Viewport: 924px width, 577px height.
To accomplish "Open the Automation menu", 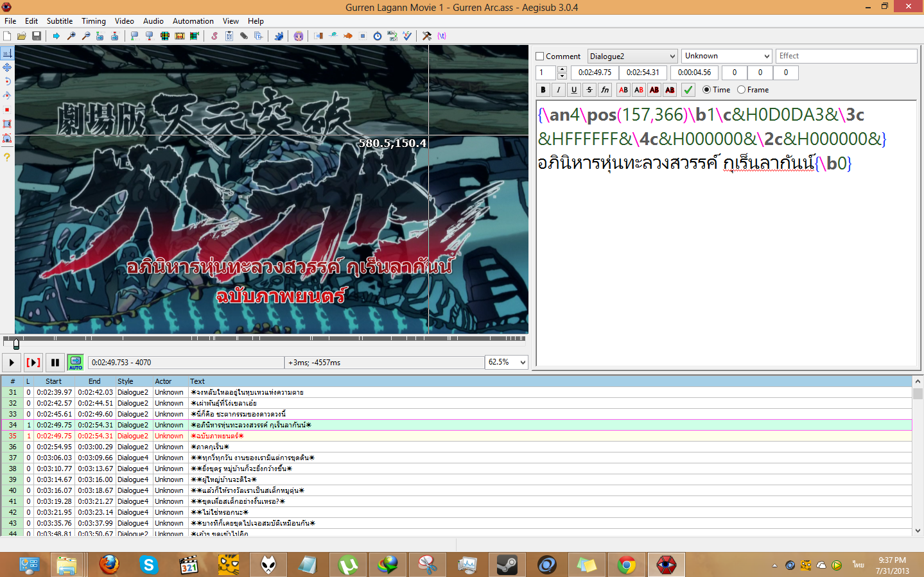I will tap(193, 21).
